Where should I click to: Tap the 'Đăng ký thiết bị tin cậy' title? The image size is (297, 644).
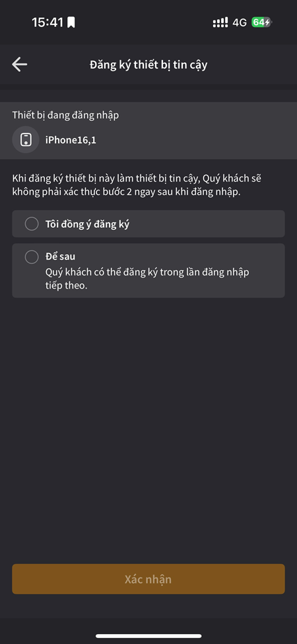(x=148, y=65)
